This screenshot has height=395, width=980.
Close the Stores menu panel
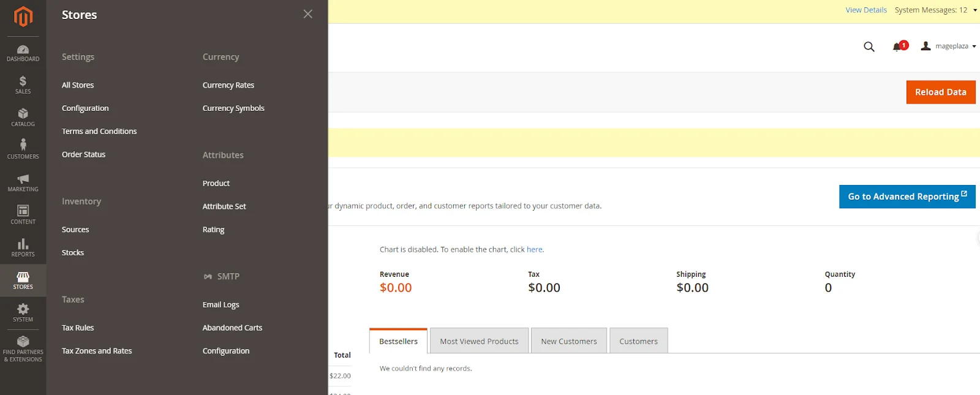coord(307,14)
